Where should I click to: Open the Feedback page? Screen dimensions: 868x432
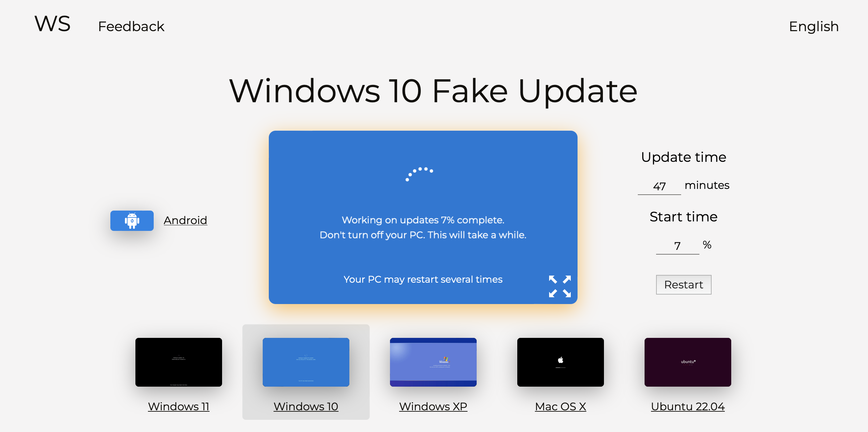[x=131, y=26]
